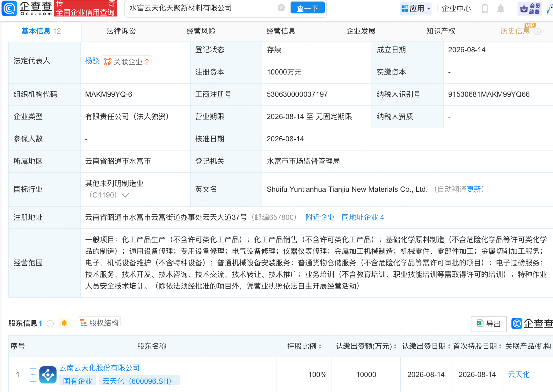This screenshot has height=392, width=553.
Task: Switch to 基本信息 tab
Action: 41,31
